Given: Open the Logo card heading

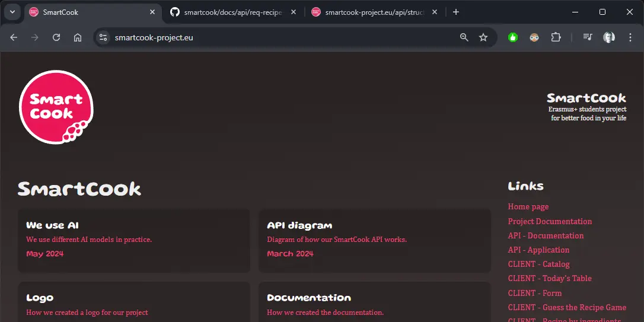Looking at the screenshot, I should coord(40,298).
